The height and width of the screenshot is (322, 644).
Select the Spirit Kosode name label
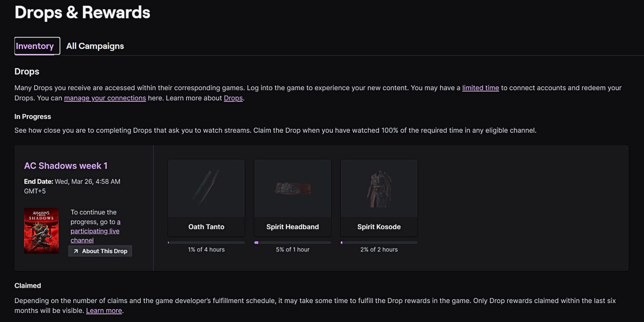379,227
